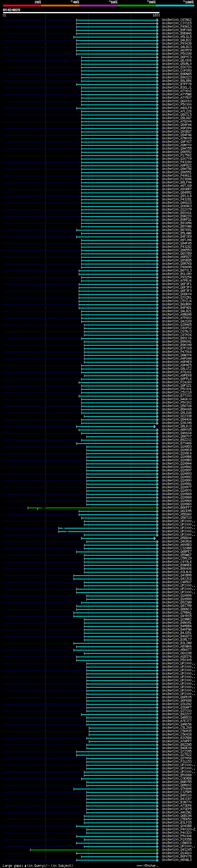Select hit label UniRef100_B7S466
This screenshot has height=868, width=197.
[177, 443]
